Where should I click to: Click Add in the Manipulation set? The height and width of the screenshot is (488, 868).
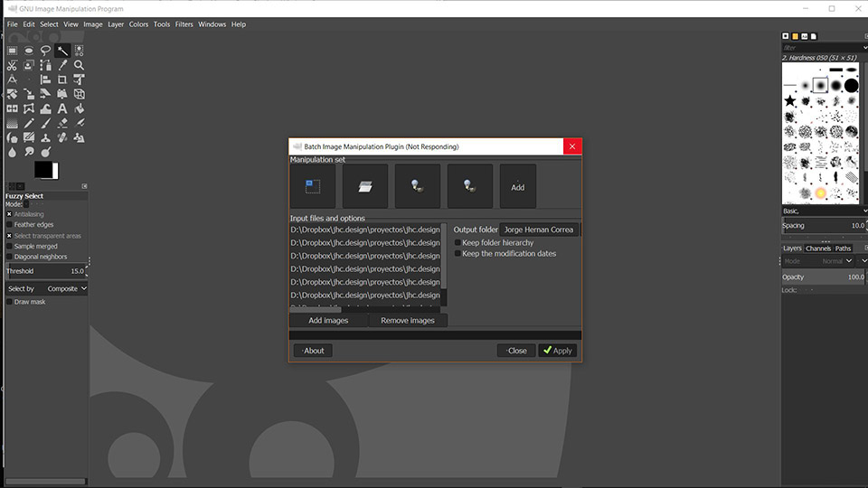click(x=517, y=186)
